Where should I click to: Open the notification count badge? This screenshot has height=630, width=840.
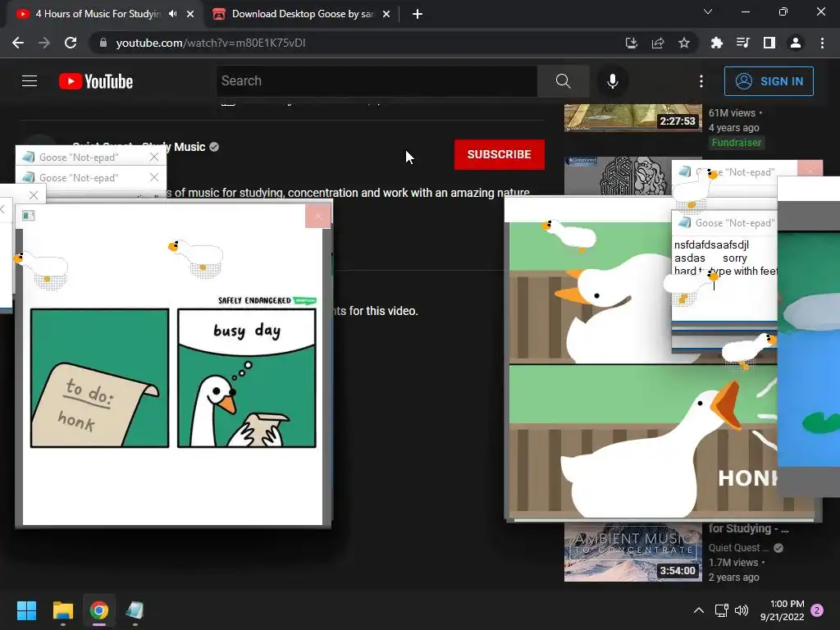click(817, 610)
